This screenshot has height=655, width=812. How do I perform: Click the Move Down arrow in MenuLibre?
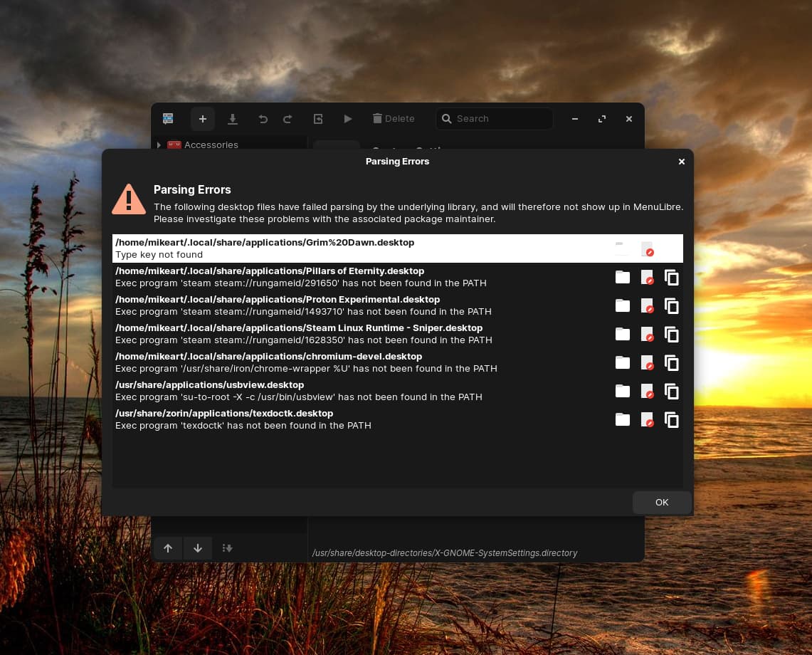198,548
